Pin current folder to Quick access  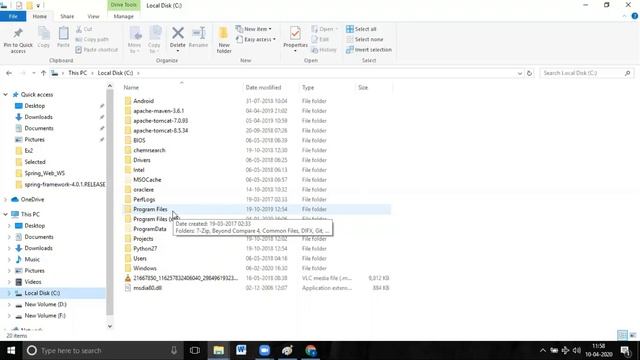point(18,40)
